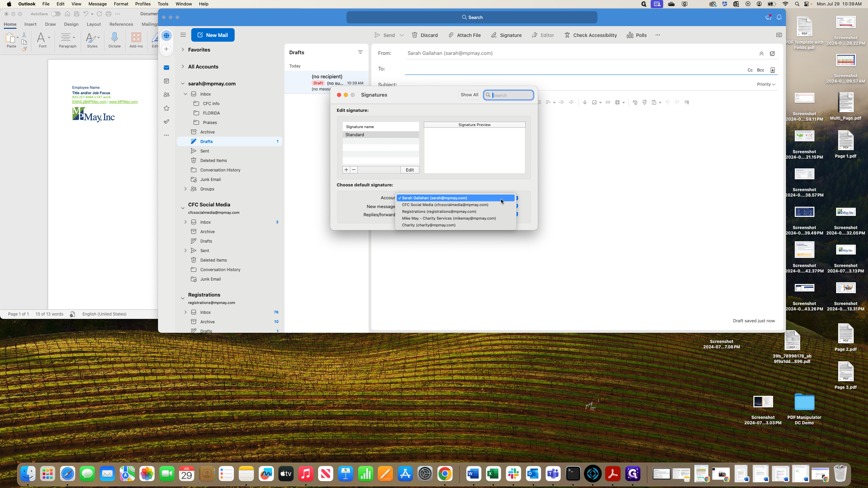Choose Charity (charity@mpmay.com) from the list

pos(455,225)
